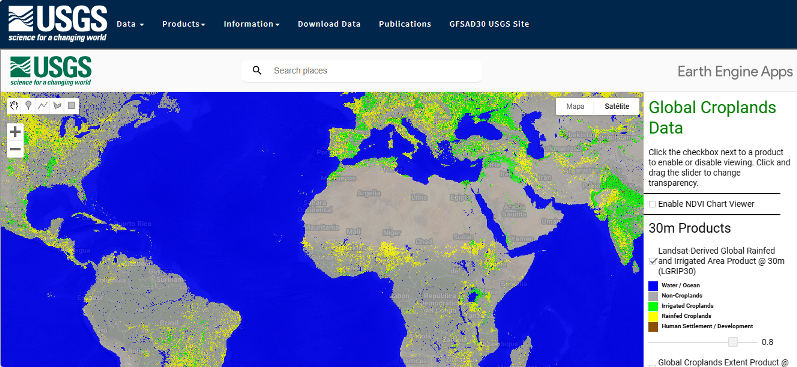Click the Global Croplands Extent Product label

(x=723, y=362)
